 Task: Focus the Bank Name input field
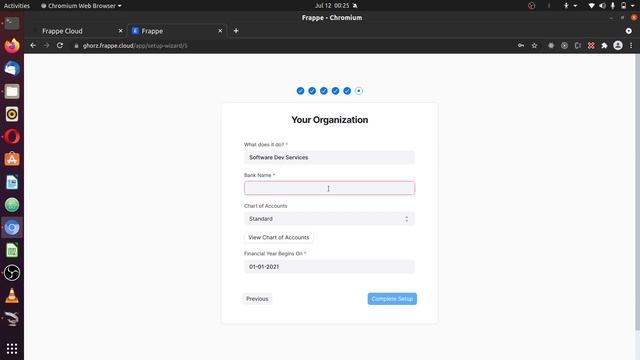329,188
